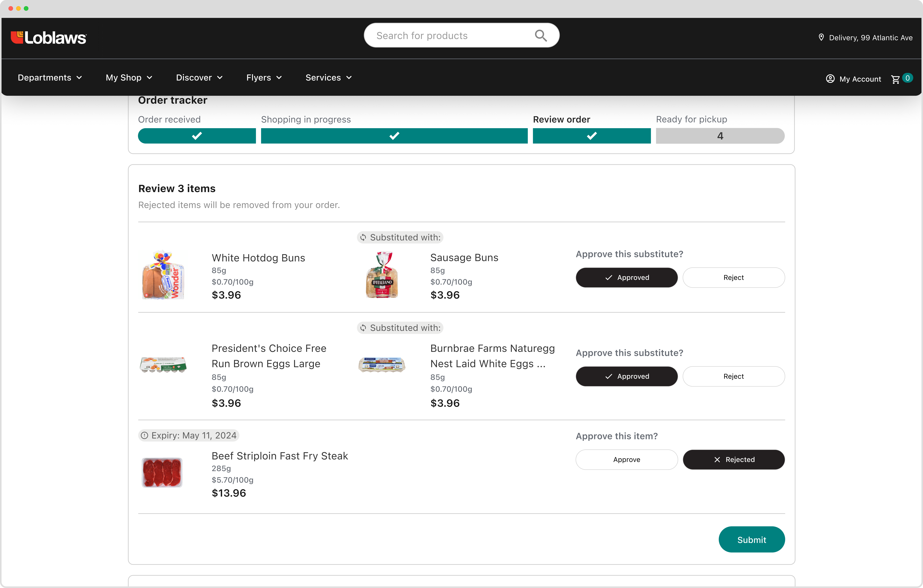Expand the Departments menu
Screen dimensions: 923x588
coord(50,77)
